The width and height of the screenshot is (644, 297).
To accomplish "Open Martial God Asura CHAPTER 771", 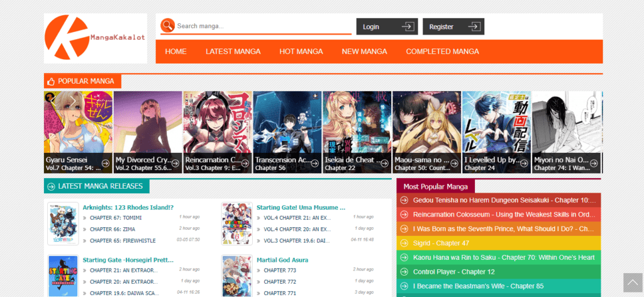I will [x=280, y=293].
